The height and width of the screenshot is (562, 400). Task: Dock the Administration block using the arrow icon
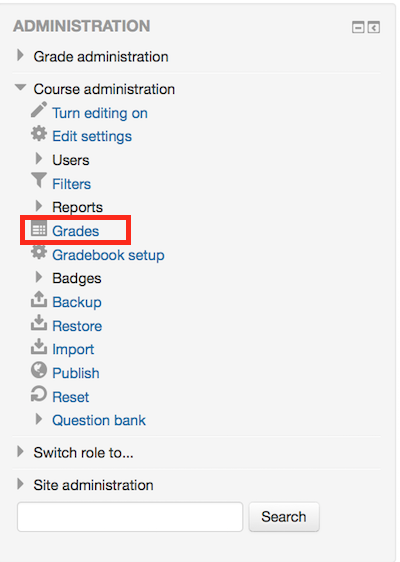(373, 27)
